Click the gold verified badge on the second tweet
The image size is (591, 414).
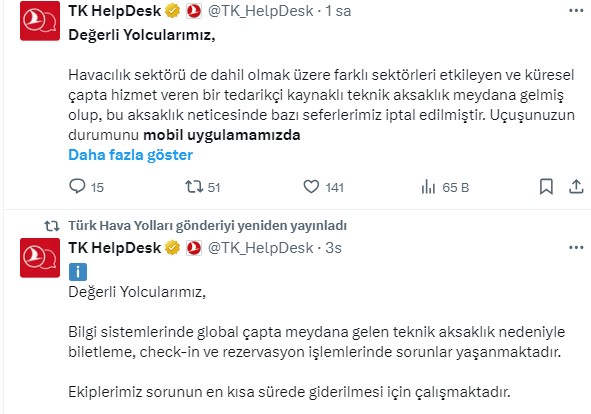point(173,248)
